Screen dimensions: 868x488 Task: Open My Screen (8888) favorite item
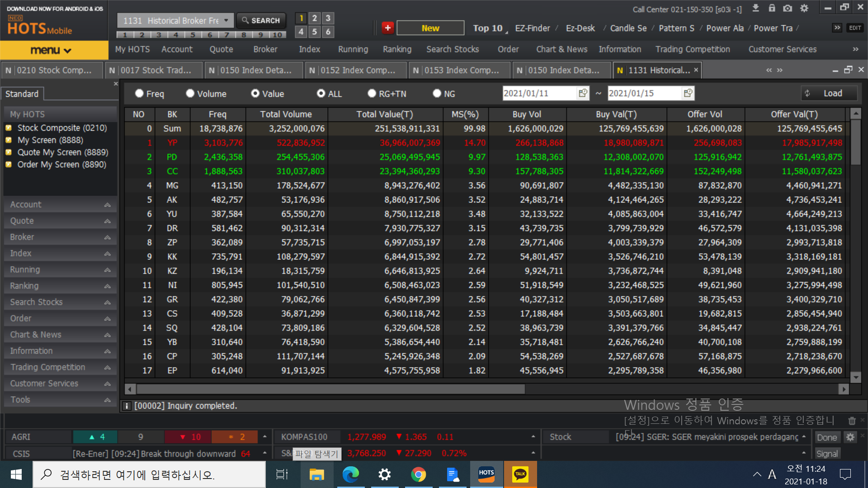pos(50,140)
